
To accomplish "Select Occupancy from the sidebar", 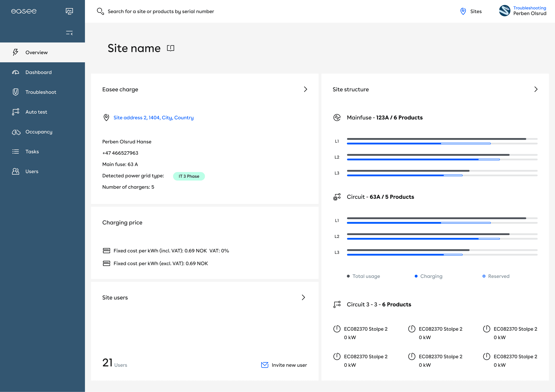I will pyautogui.click(x=39, y=132).
